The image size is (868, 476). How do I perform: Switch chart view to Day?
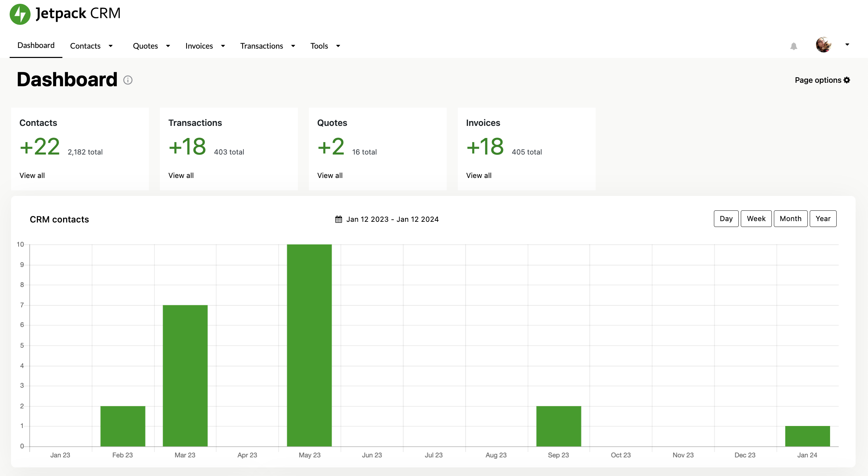(x=726, y=218)
